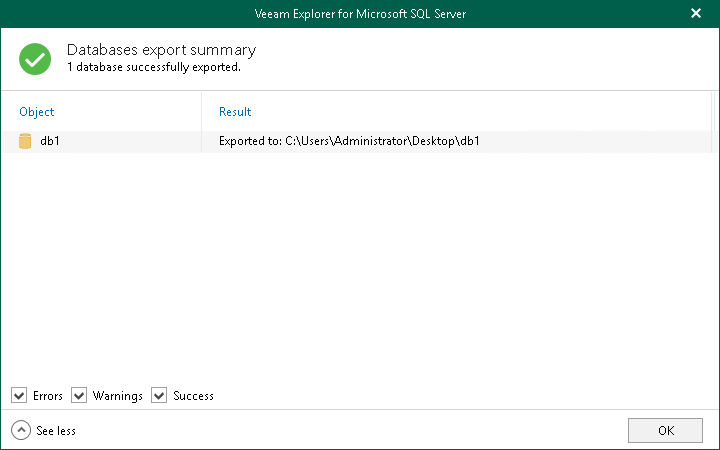This screenshot has width=720, height=450.
Task: Click the exported path result text
Action: 349,141
